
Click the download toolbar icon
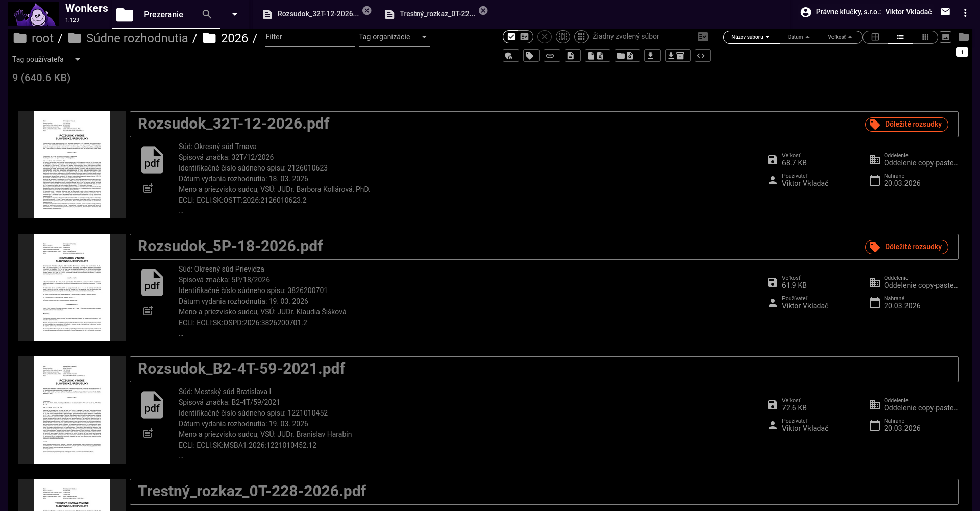click(x=652, y=56)
